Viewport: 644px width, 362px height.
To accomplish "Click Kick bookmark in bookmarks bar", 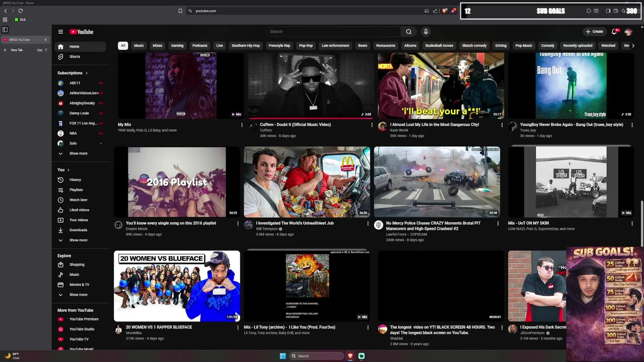I will (x=20, y=20).
